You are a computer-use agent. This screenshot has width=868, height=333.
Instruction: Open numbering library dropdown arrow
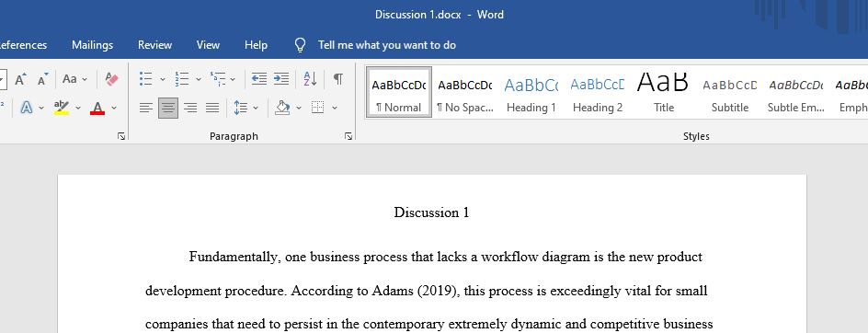(199, 79)
